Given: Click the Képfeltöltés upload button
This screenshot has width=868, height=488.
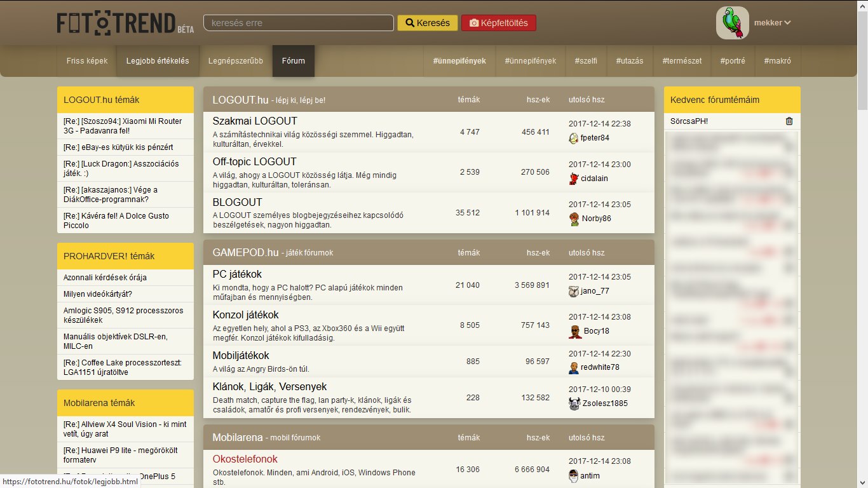Looking at the screenshot, I should tap(499, 23).
